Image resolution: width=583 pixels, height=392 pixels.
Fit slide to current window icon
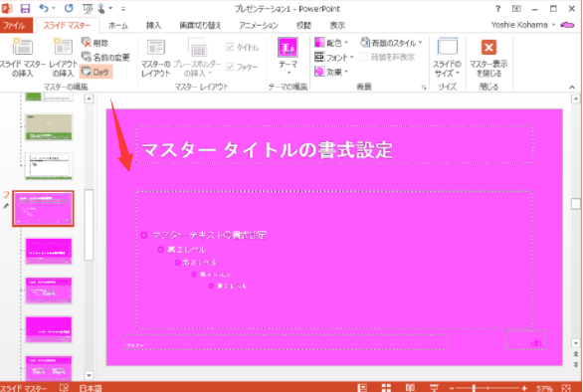[567, 388]
